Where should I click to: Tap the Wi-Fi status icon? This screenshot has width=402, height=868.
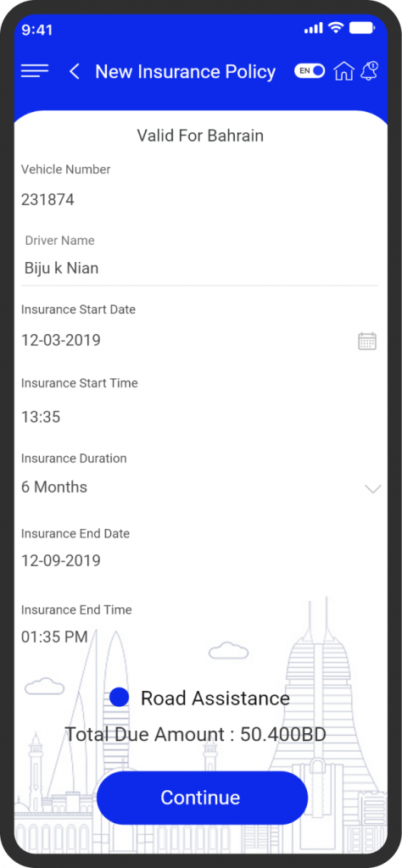[x=336, y=28]
